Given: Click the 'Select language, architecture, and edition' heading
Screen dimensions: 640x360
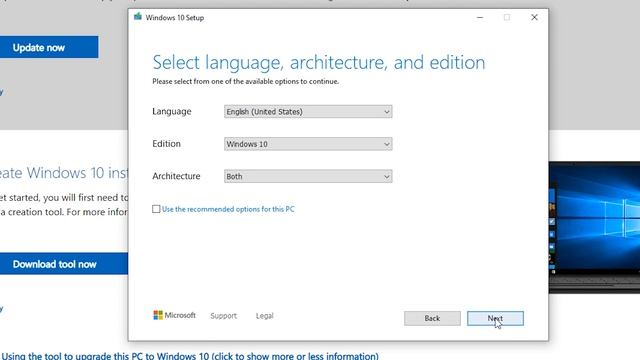Looking at the screenshot, I should tap(319, 62).
